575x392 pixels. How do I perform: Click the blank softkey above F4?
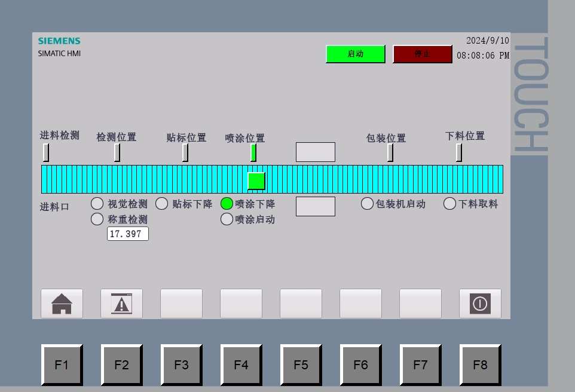coord(241,304)
